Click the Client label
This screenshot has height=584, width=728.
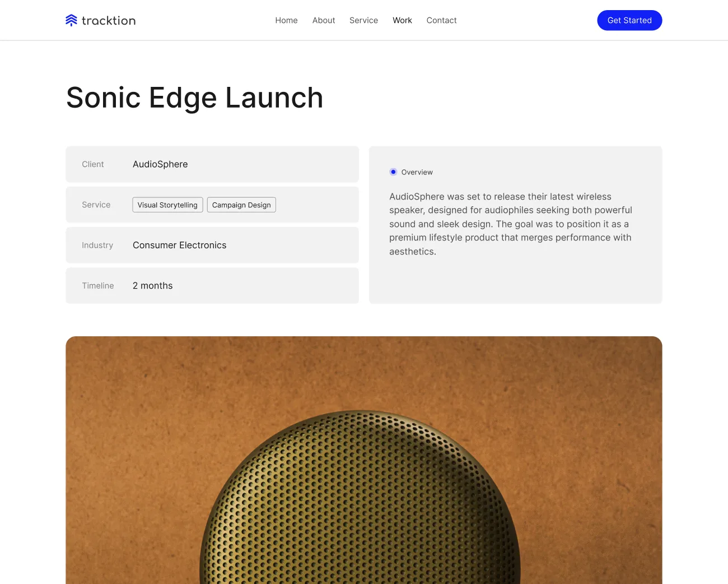point(93,164)
